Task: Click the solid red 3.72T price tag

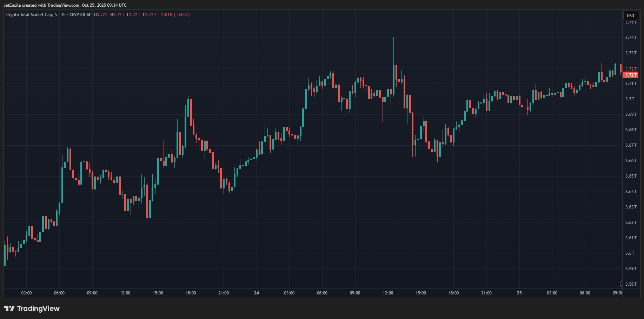Action: coord(630,75)
